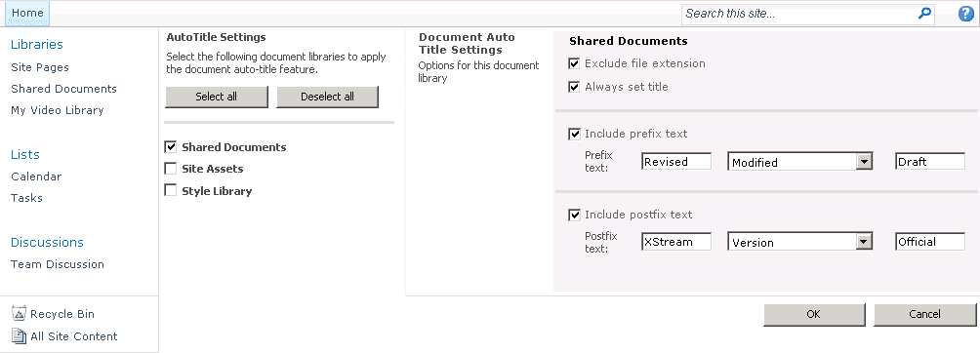
Task: Click the Deselect all button
Action: click(328, 97)
